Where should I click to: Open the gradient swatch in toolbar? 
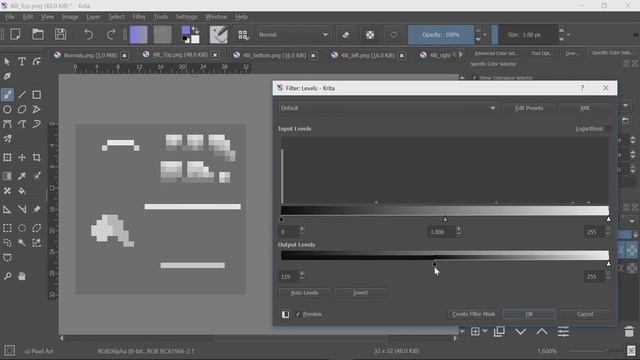[x=138, y=35]
